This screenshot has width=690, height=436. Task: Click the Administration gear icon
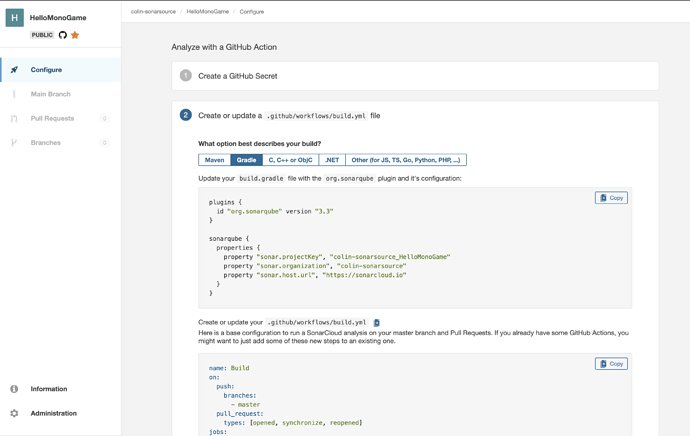[14, 413]
